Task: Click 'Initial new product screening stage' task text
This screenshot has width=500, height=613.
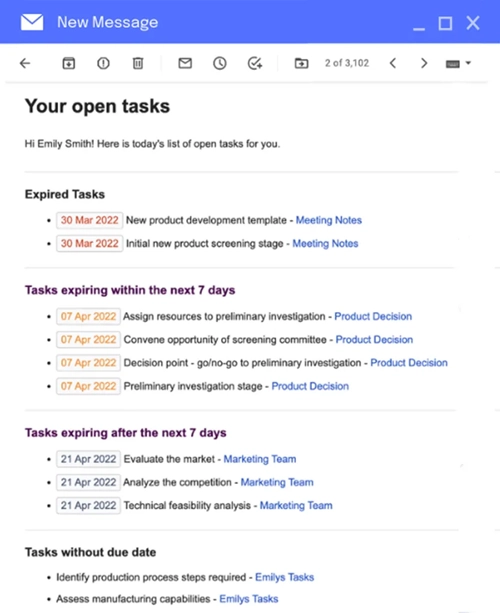Action: [204, 244]
